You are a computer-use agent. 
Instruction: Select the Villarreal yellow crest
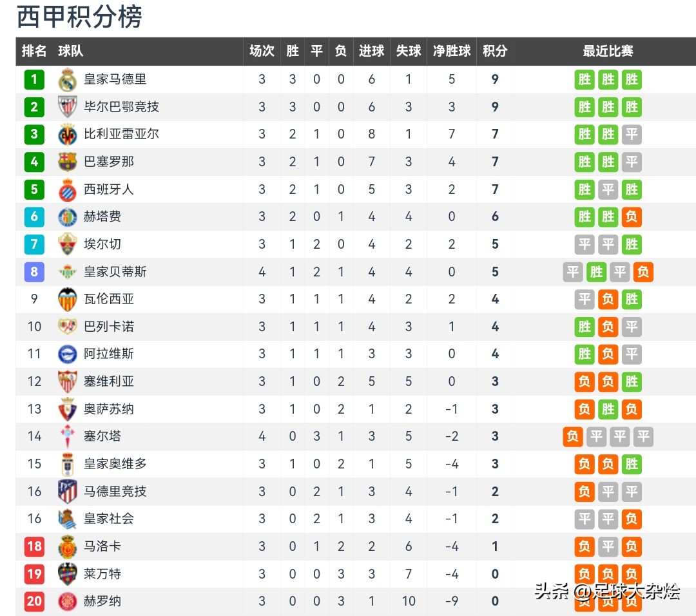coord(68,135)
